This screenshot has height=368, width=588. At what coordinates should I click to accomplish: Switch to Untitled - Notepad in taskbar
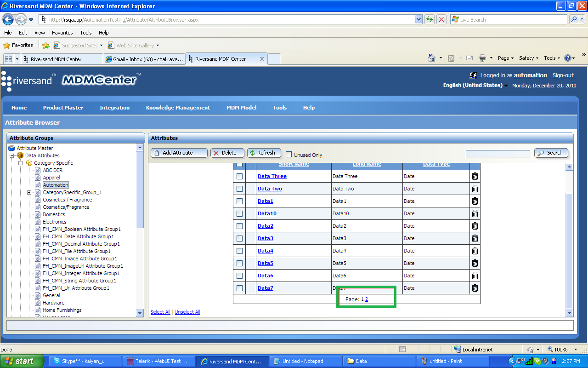coord(305,361)
